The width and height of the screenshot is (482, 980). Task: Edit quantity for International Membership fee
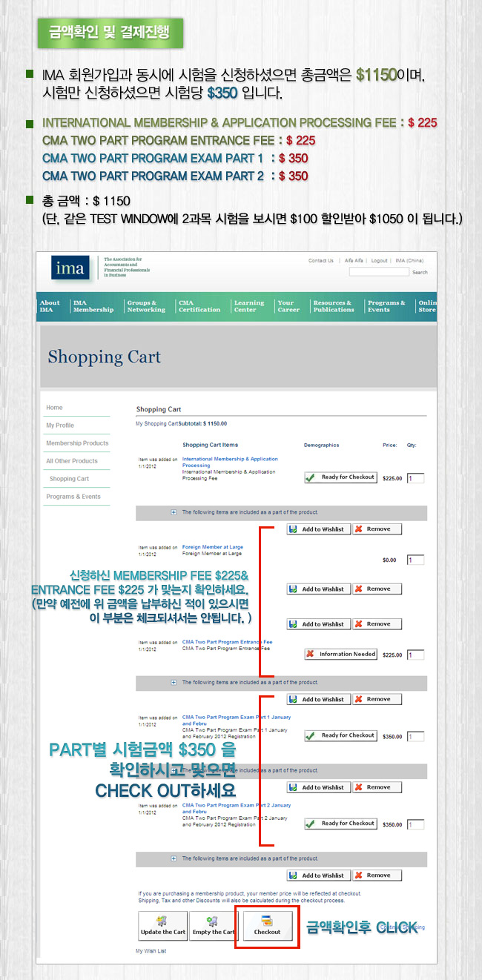(416, 479)
